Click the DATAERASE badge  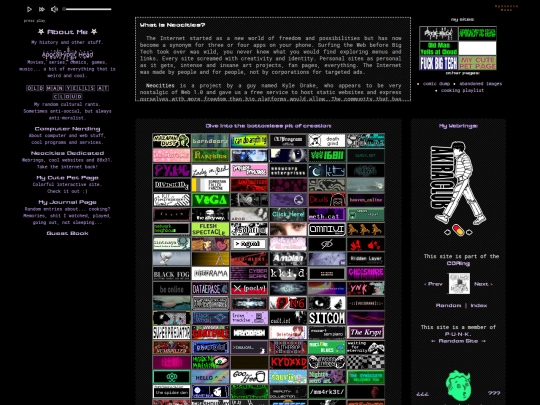coord(210,289)
